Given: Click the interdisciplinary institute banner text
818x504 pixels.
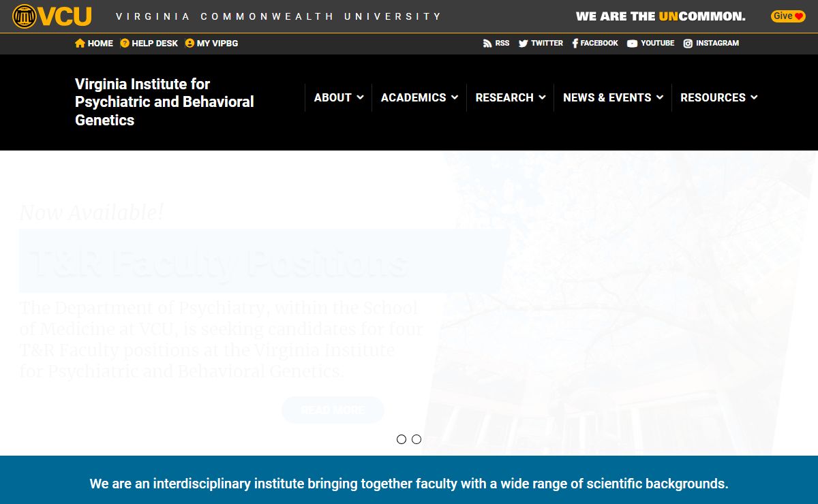Looking at the screenshot, I should [x=409, y=484].
